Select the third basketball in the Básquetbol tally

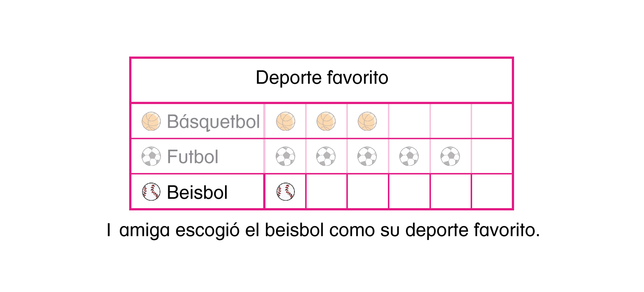coord(367,121)
